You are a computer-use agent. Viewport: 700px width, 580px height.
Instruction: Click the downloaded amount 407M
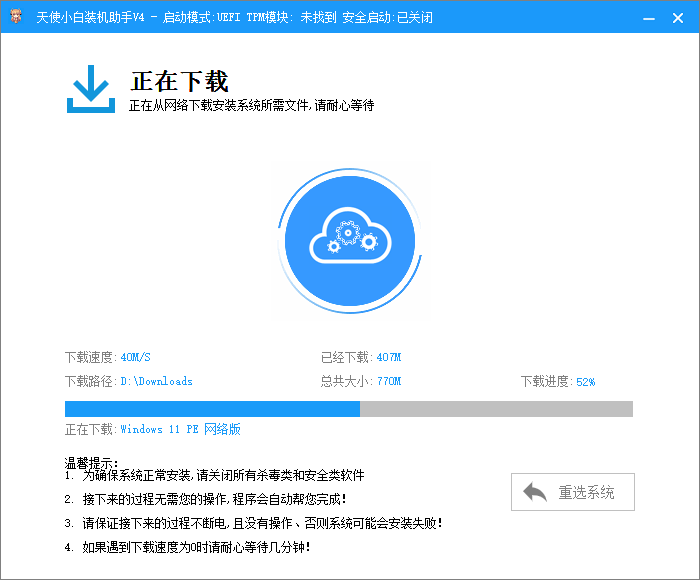point(388,357)
